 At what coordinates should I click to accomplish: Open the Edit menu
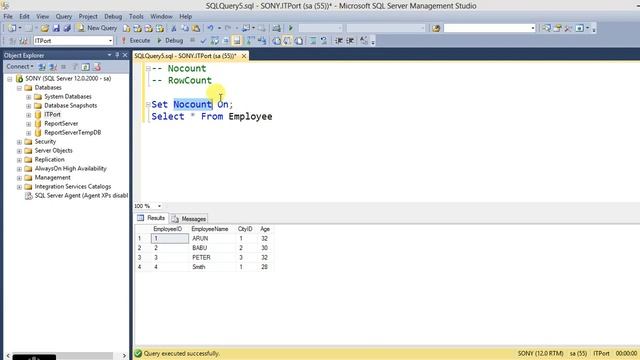(x=24, y=16)
